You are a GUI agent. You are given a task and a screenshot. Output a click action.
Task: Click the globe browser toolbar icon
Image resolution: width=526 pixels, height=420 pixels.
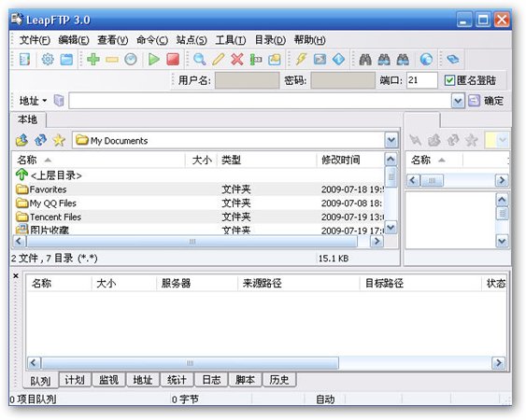click(426, 60)
